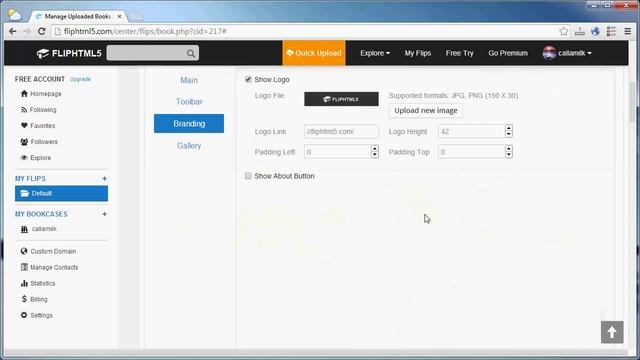Click the scroll-to-top arrow button
Viewport: 640px width, 360px height.
click(612, 332)
